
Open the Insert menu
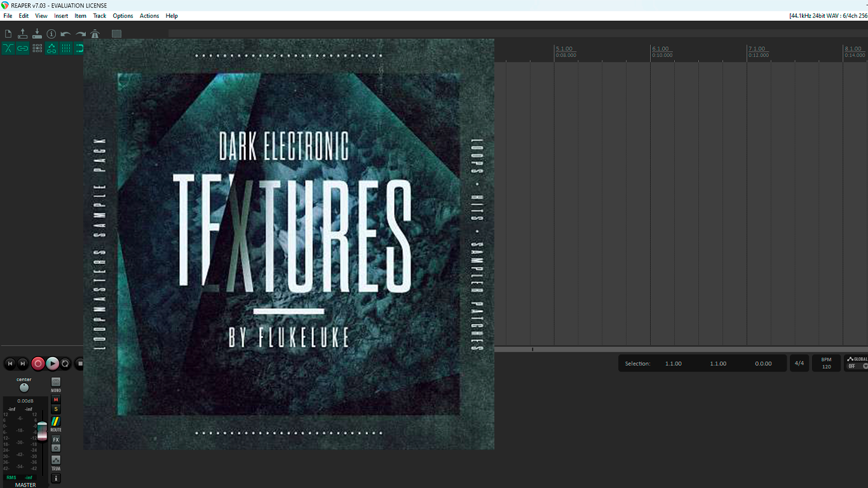(61, 16)
